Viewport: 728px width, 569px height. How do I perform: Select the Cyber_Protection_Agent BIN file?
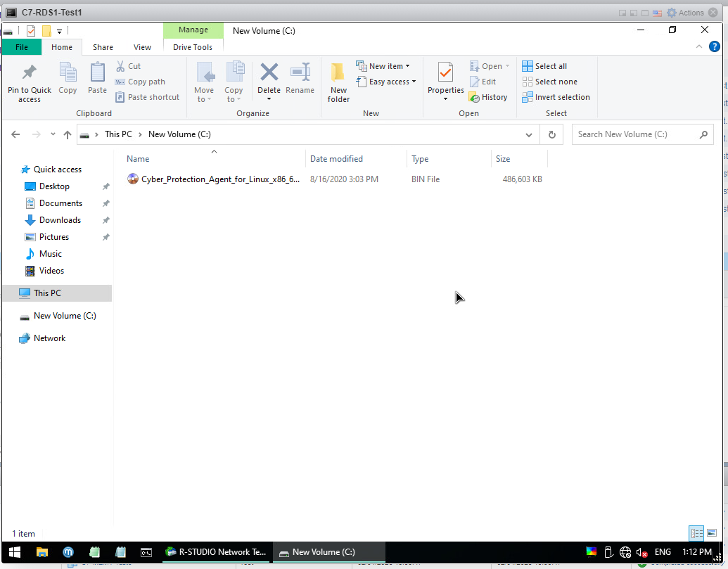coord(219,179)
